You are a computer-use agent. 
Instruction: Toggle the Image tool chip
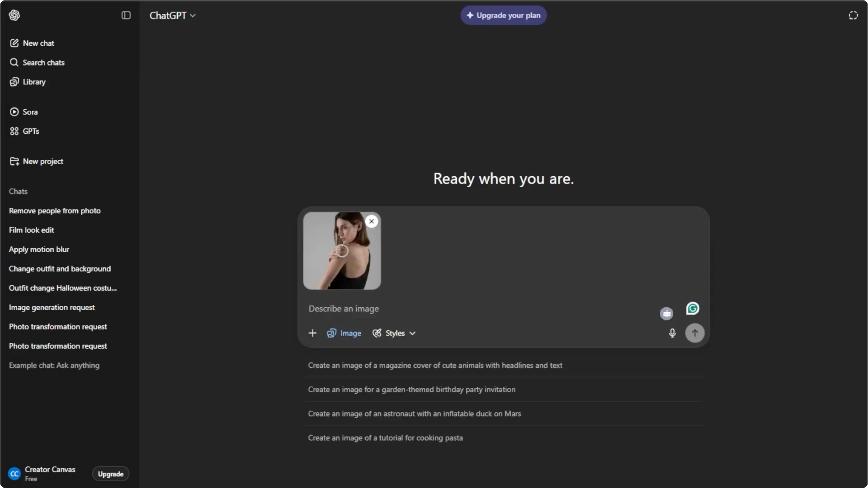(x=344, y=333)
